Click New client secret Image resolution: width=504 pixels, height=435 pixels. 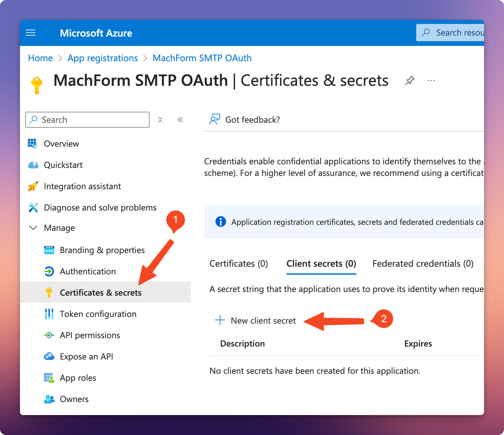[x=263, y=321]
